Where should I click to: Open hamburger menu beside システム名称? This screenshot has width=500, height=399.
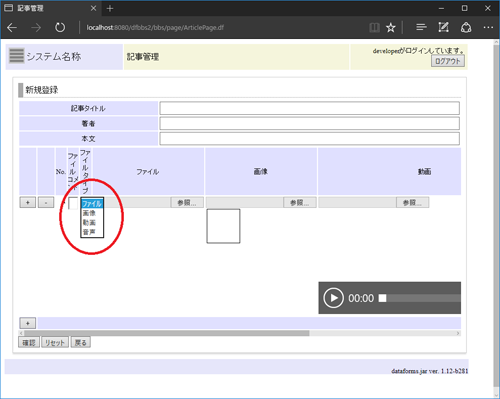point(16,56)
